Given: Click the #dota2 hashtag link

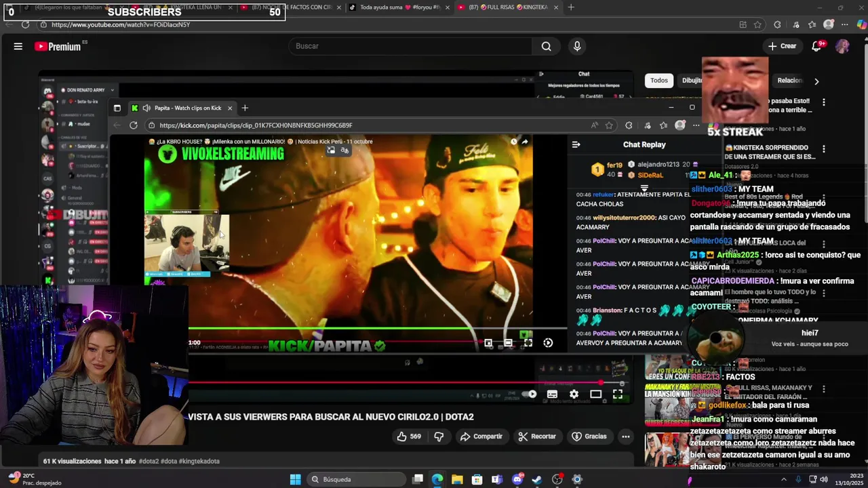Looking at the screenshot, I should 149,461.
